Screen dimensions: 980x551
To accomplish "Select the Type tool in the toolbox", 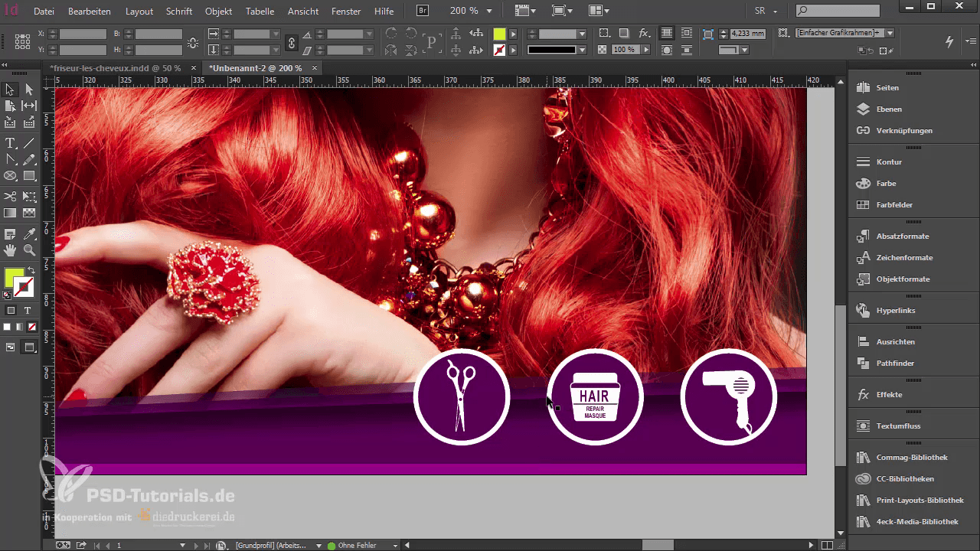I will point(11,143).
